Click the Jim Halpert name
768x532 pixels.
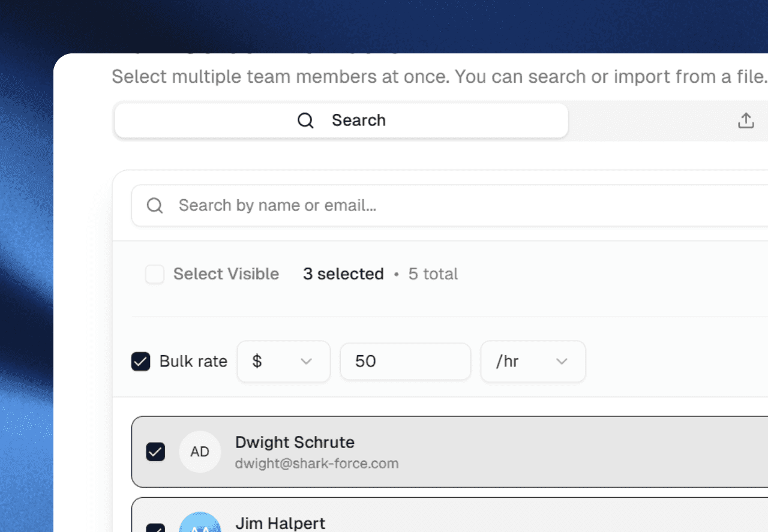point(280,523)
